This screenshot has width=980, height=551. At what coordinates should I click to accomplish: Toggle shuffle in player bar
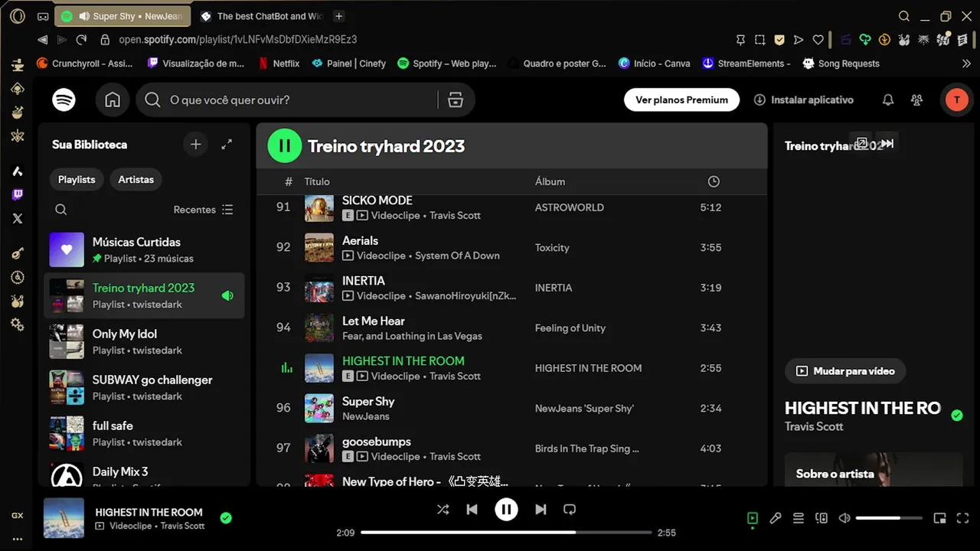(443, 509)
